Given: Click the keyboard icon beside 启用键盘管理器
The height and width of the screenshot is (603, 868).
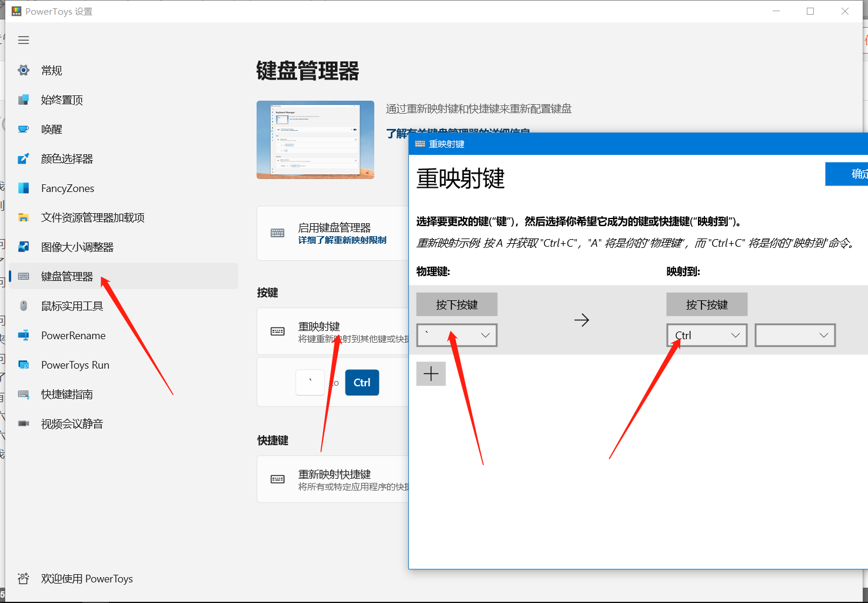Looking at the screenshot, I should tap(278, 233).
